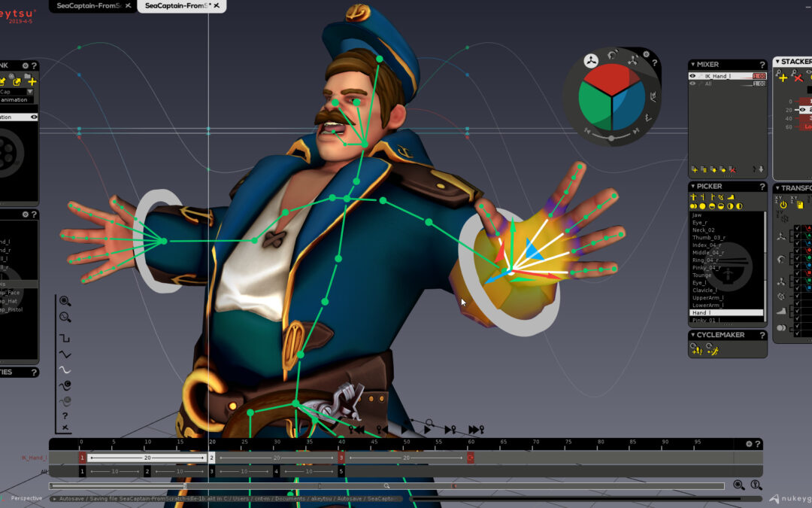
Task: Select key 1 on IK_Hand_l track
Action: click(82, 458)
